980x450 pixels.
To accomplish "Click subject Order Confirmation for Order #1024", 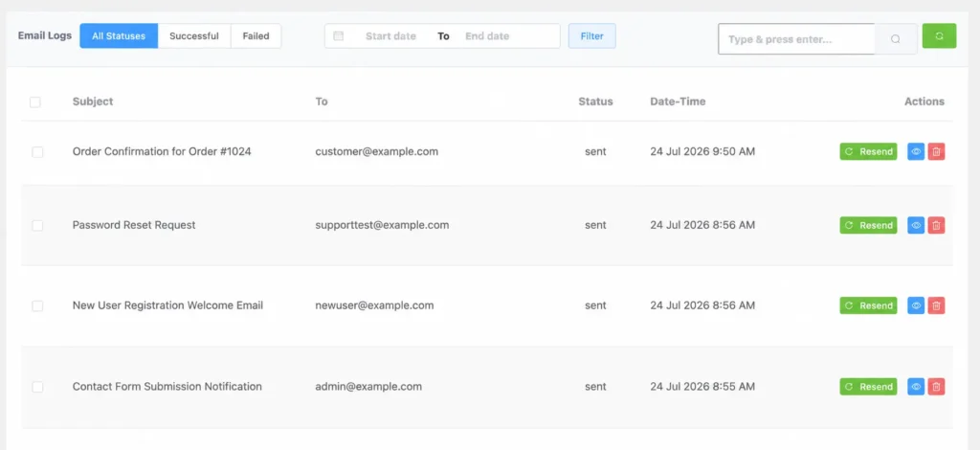I will pos(162,151).
